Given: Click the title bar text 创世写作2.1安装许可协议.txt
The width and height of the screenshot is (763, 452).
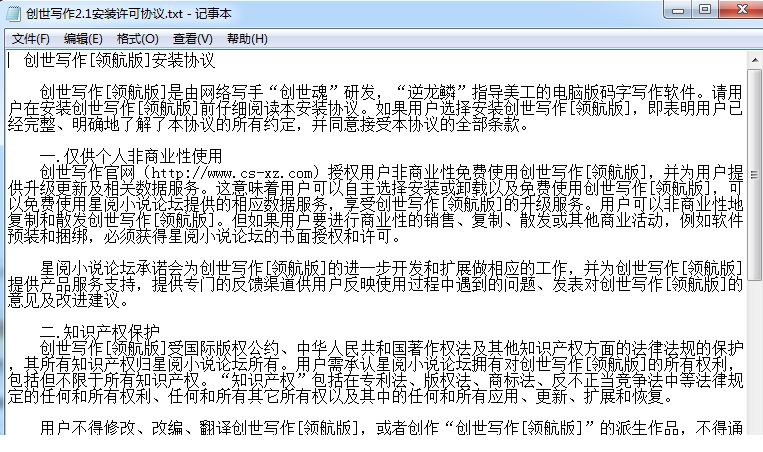Looking at the screenshot, I should 105,14.
